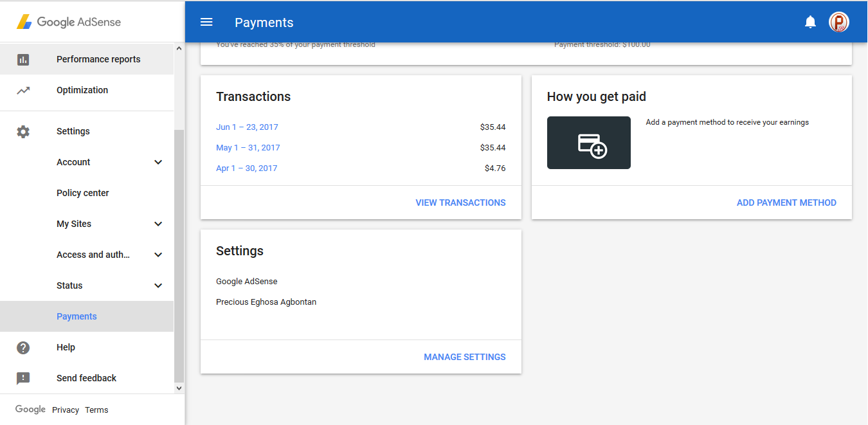Expand the My Sites submenu chevron

click(x=158, y=224)
